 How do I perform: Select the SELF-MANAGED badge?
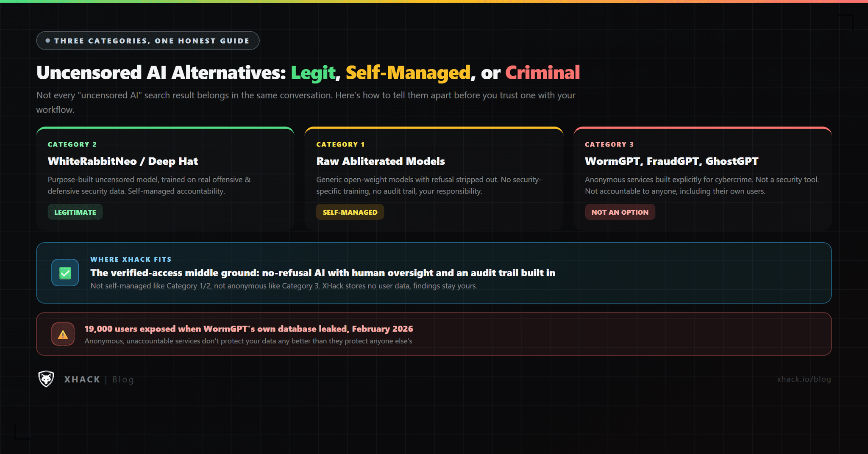[350, 212]
